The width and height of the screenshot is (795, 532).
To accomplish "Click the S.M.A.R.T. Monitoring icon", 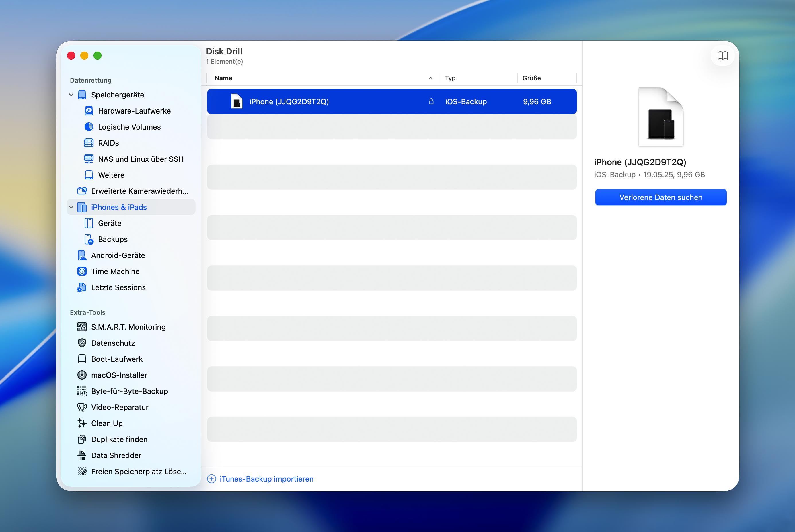I will tap(82, 327).
